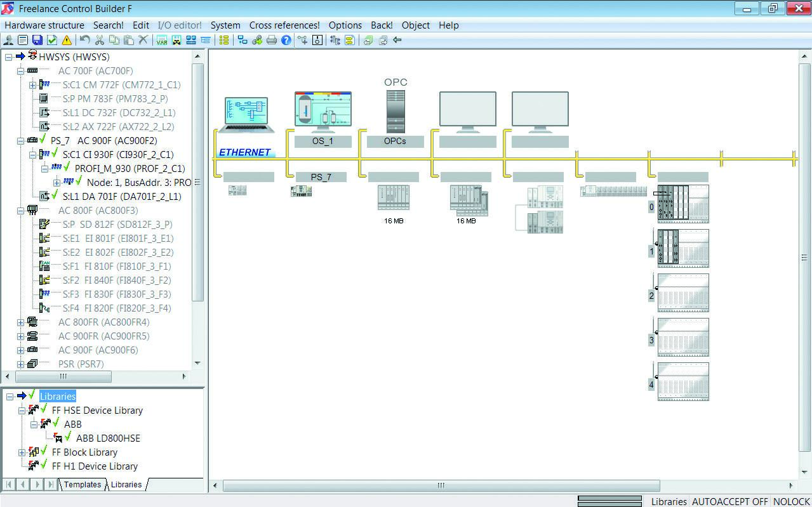The width and height of the screenshot is (812, 507).
Task: Click the PS_7 process station label
Action: 321,177
